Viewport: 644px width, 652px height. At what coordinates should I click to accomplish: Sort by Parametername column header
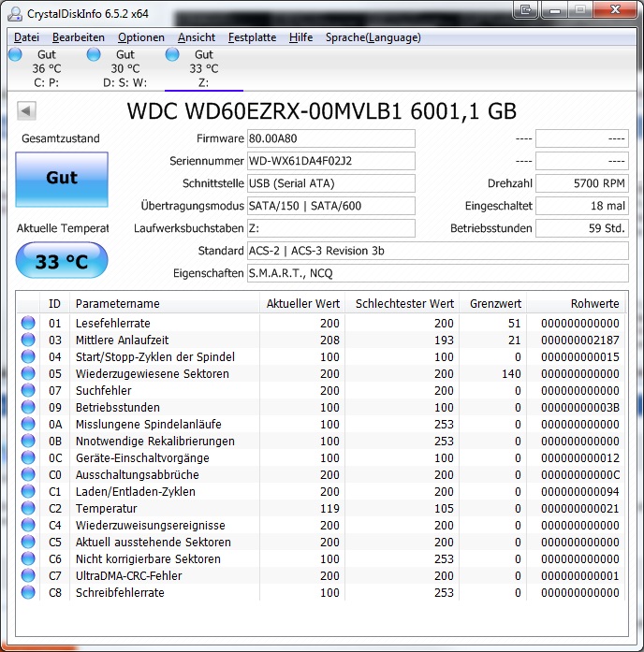pos(165,303)
